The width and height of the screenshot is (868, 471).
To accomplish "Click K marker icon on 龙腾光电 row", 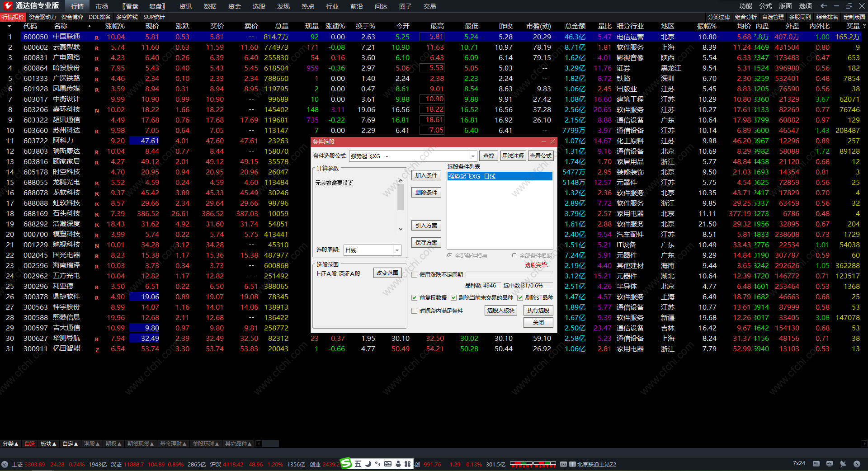I will [x=97, y=183].
